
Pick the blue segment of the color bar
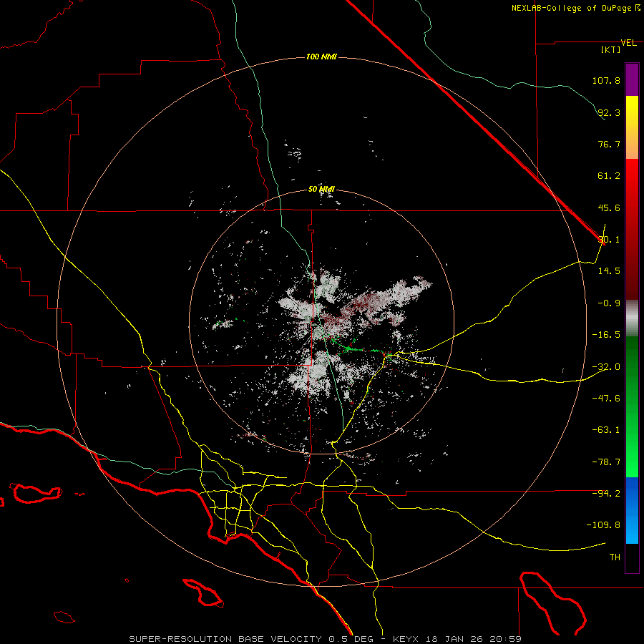632,510
